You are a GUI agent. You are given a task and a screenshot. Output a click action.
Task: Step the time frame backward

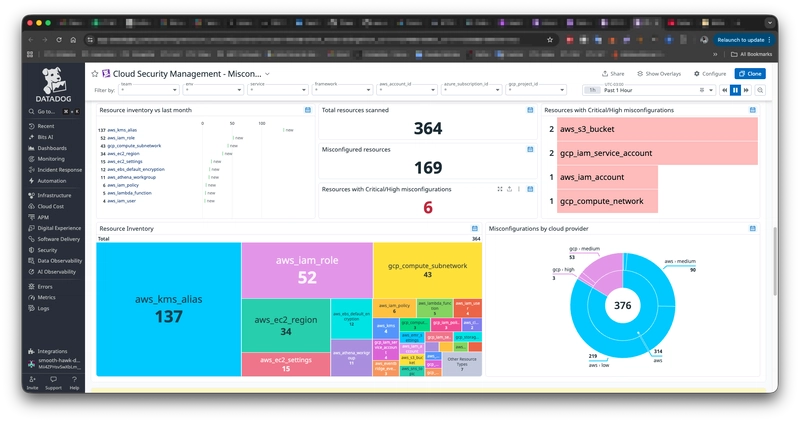724,90
